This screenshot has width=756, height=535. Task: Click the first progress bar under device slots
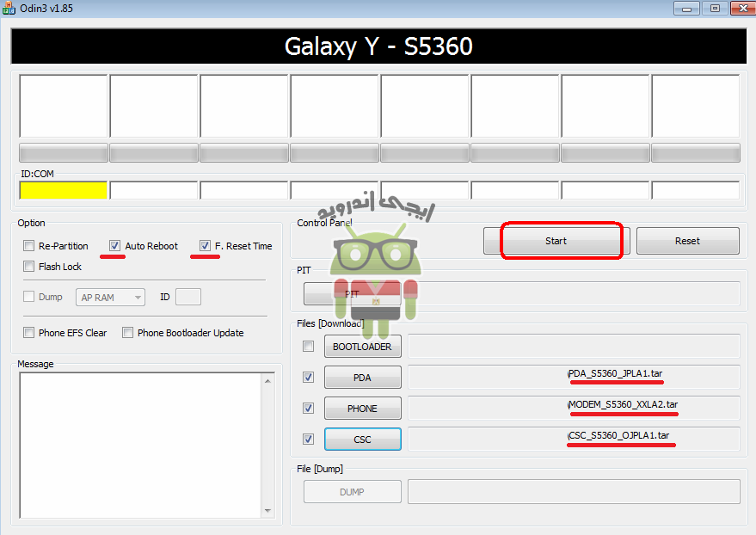[63, 153]
